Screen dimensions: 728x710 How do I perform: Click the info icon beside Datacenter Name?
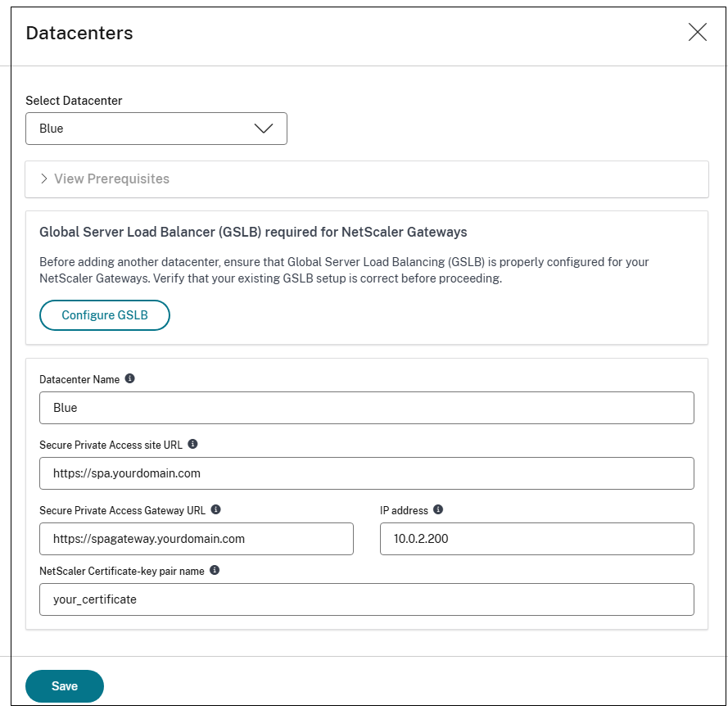[x=129, y=379]
